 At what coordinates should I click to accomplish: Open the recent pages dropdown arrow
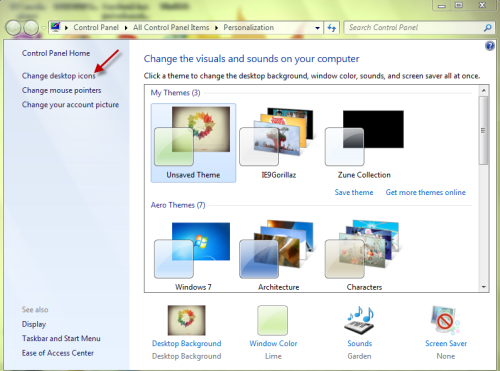click(43, 28)
